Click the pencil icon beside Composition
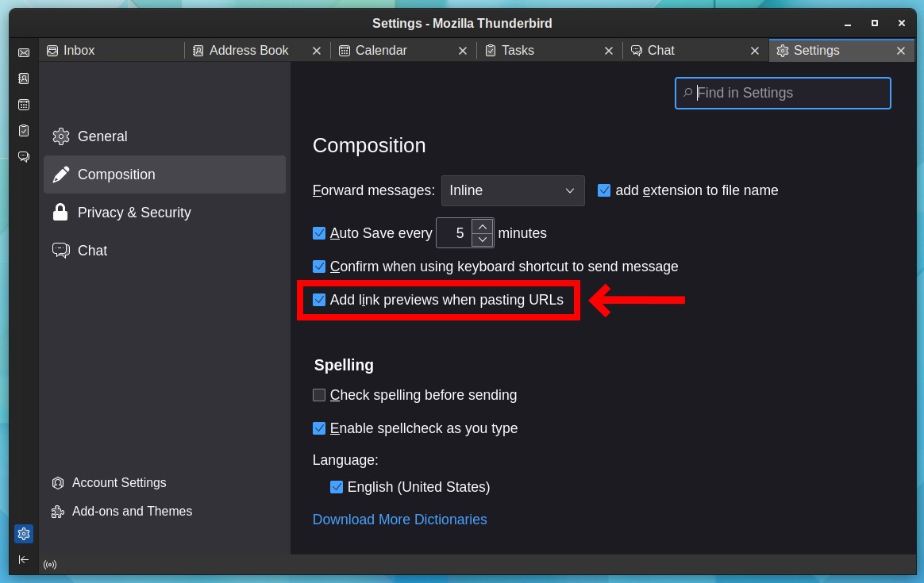 (60, 175)
